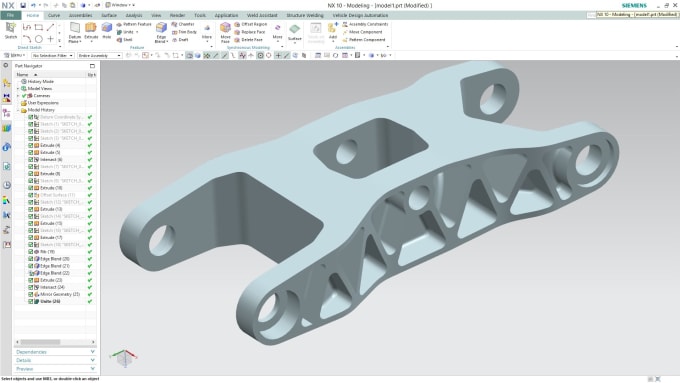
Task: Open the Edge Blend tool
Action: tap(161, 32)
